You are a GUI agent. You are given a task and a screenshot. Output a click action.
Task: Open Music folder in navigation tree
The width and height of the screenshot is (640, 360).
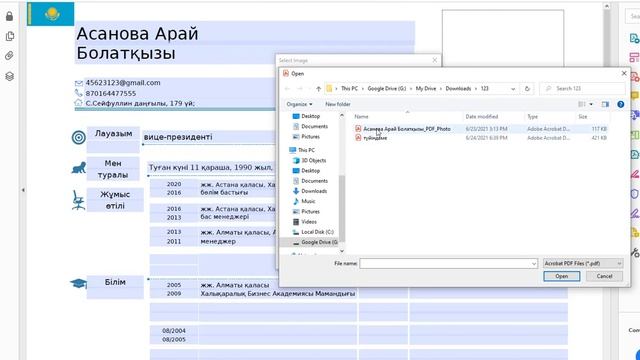[x=304, y=201]
